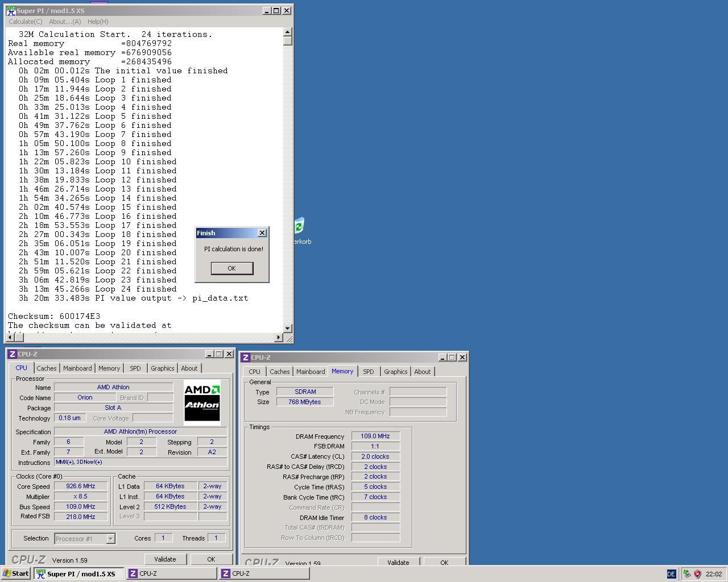
Task: Select Caches tab in Memory window
Action: point(280,372)
